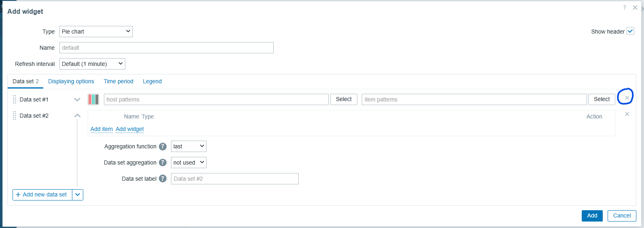Screen dimensions: 644x228
Task: Switch to Displaying options tab
Action: point(71,81)
